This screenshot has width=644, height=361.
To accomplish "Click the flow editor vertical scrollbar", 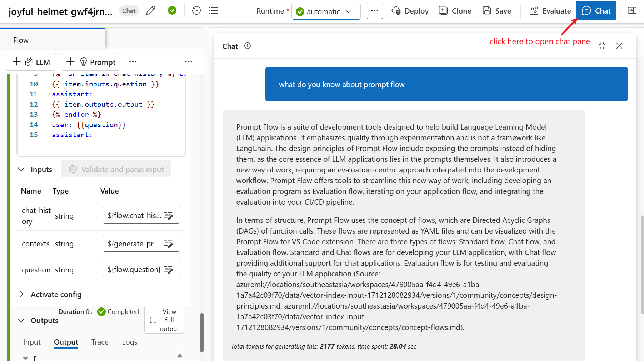I will pos(202,332).
